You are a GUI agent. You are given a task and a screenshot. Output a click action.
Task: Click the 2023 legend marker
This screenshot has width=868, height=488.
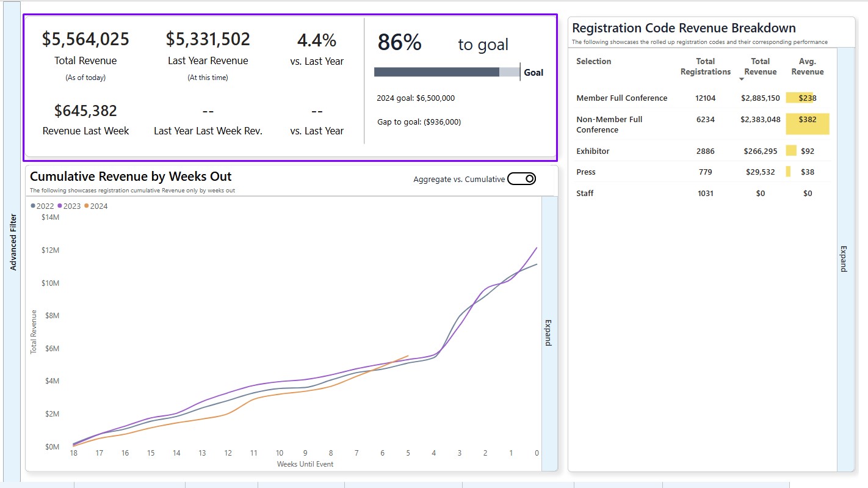click(x=60, y=206)
